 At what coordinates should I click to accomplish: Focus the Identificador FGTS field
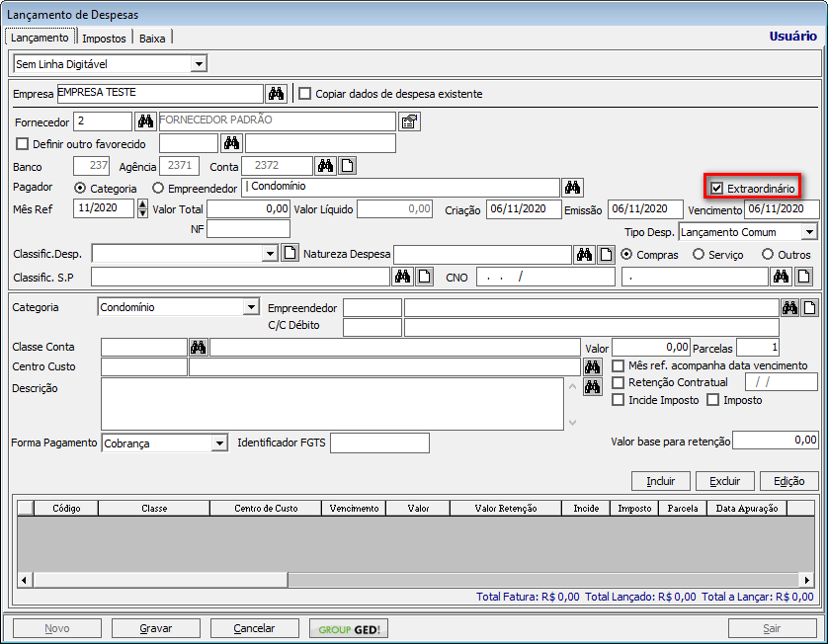coord(379,443)
